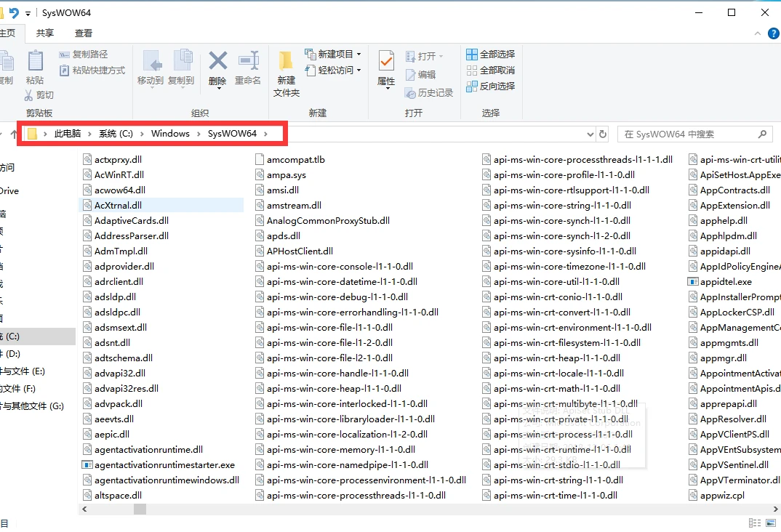
Task: Collapse the ribbon with the chevron
Action: click(758, 33)
